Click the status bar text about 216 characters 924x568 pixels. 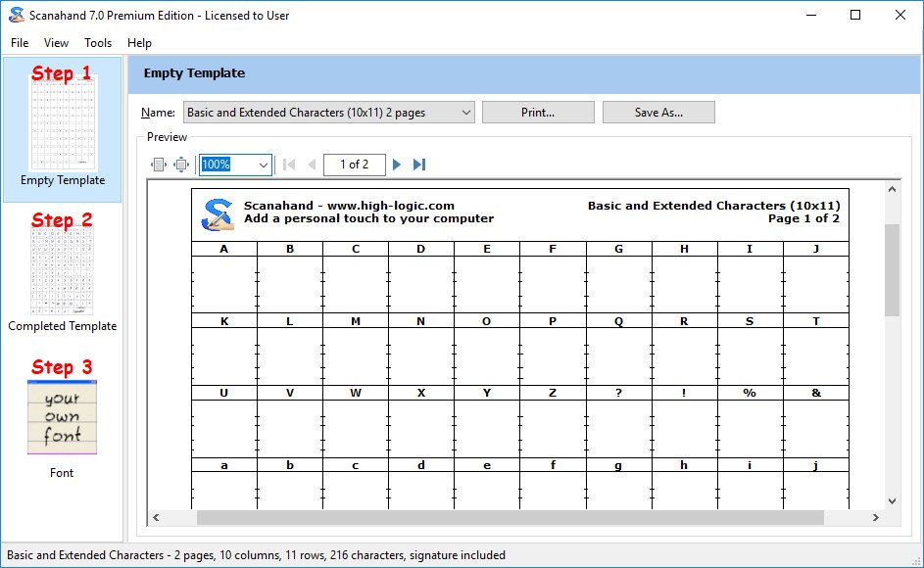[256, 555]
